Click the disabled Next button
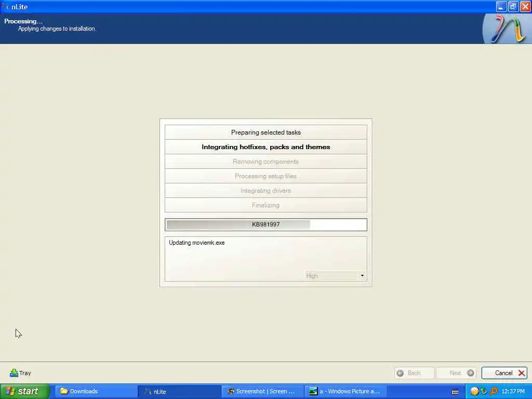This screenshot has height=399, width=532. tap(456, 373)
